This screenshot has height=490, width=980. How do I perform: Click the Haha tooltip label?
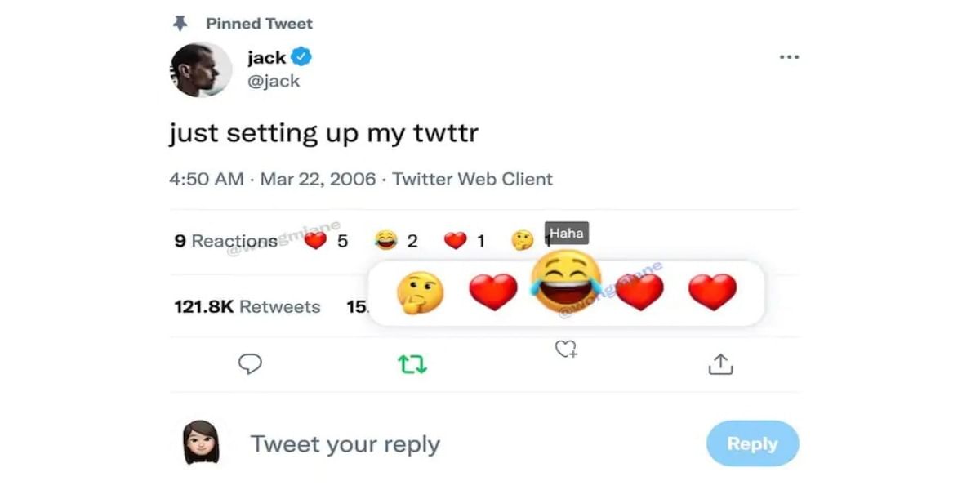click(566, 234)
